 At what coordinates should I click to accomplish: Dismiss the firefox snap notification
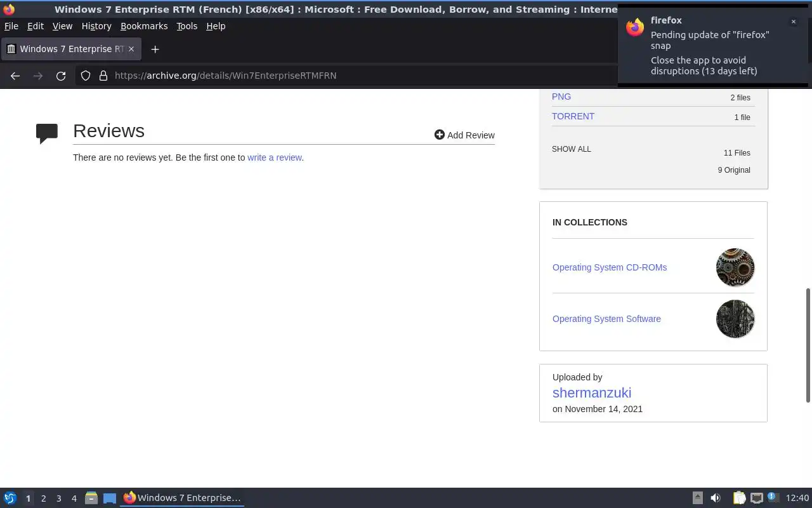(793, 22)
